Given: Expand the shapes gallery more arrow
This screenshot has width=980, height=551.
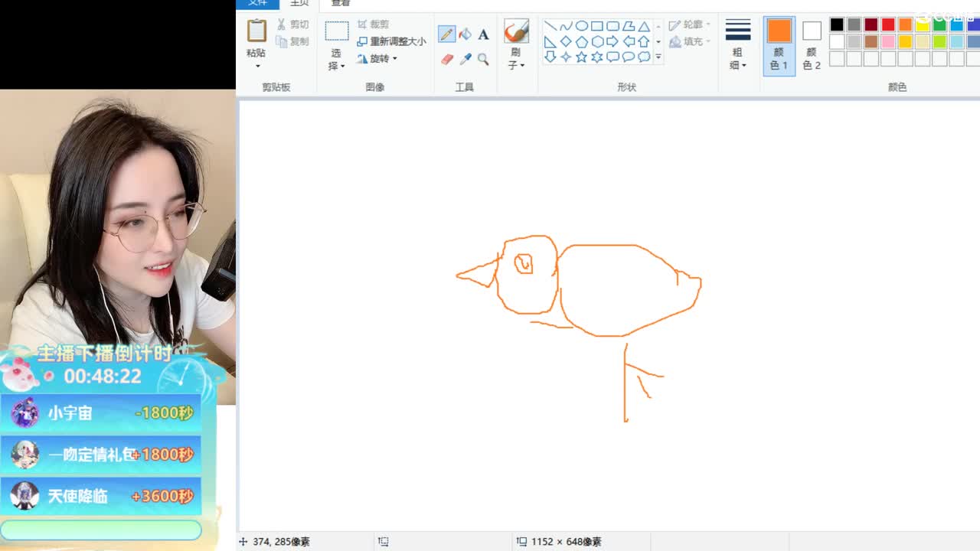Looking at the screenshot, I should pyautogui.click(x=658, y=57).
